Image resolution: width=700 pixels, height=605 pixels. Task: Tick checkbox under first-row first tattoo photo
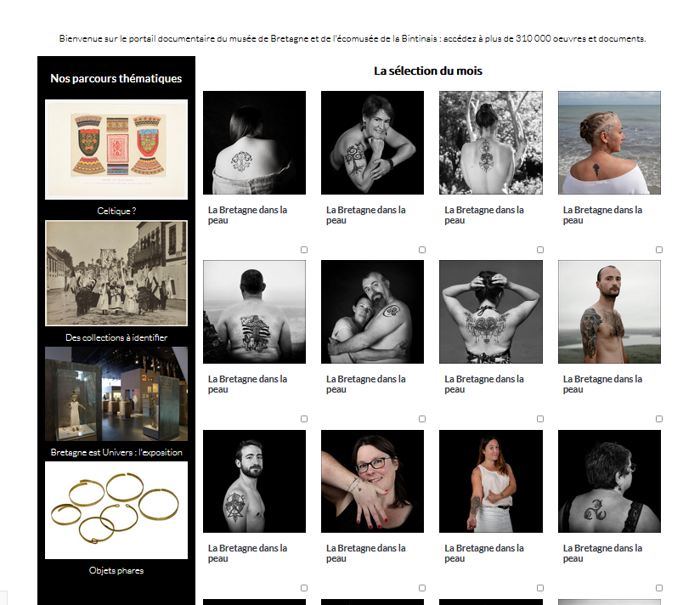pos(304,250)
